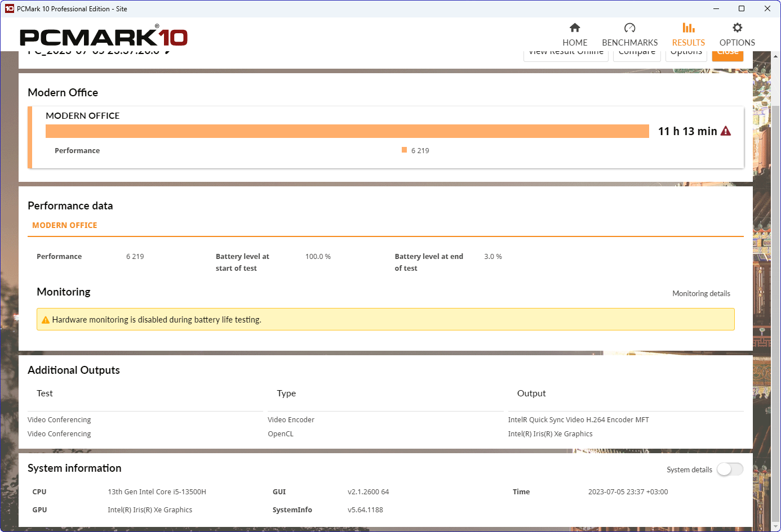This screenshot has width=781, height=532.
Task: Click the Performance score 6 219 beside the legend square
Action: point(420,150)
